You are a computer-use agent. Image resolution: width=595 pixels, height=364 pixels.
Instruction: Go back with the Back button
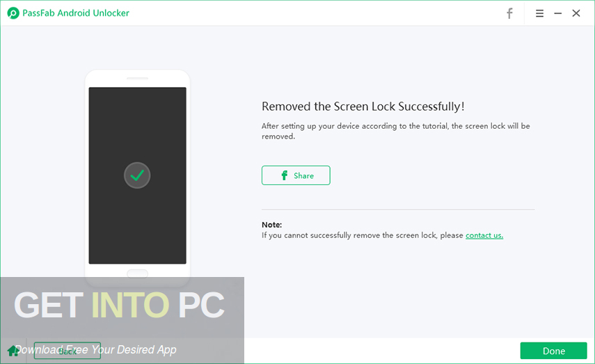pyautogui.click(x=68, y=351)
